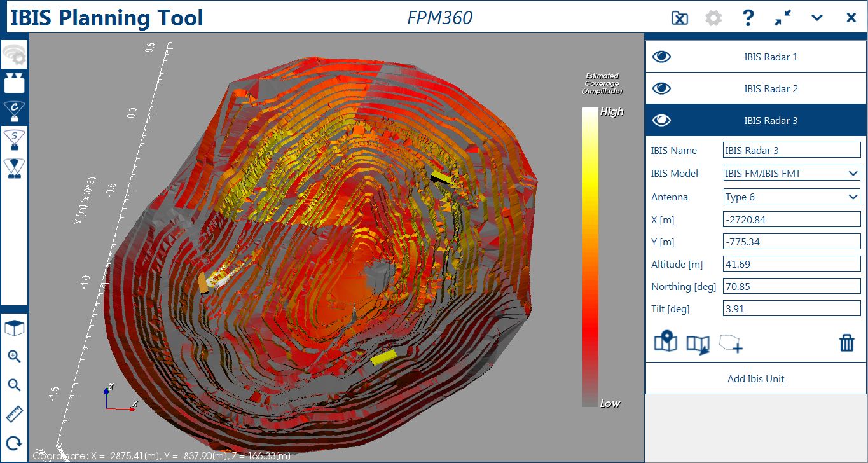This screenshot has width=868, height=463.
Task: Click the XYZ axis orientation gizmo
Action: pyautogui.click(x=119, y=397)
